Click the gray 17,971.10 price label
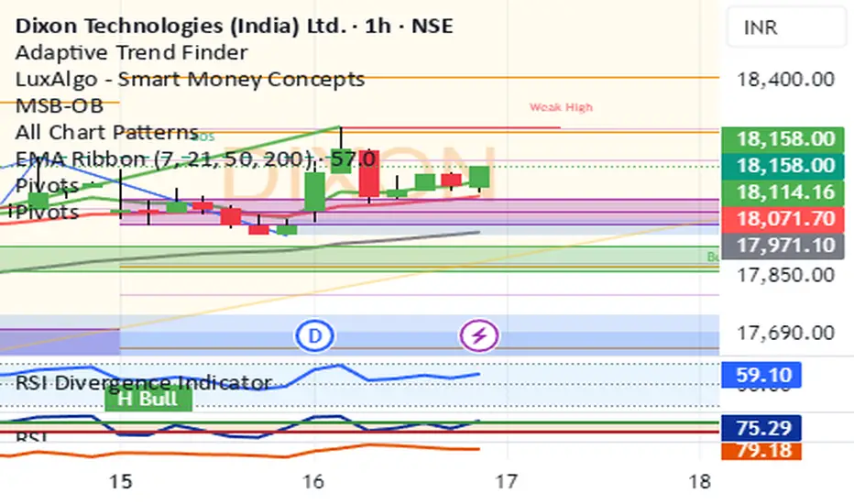Viewport: 854px width, 504px height. click(783, 246)
